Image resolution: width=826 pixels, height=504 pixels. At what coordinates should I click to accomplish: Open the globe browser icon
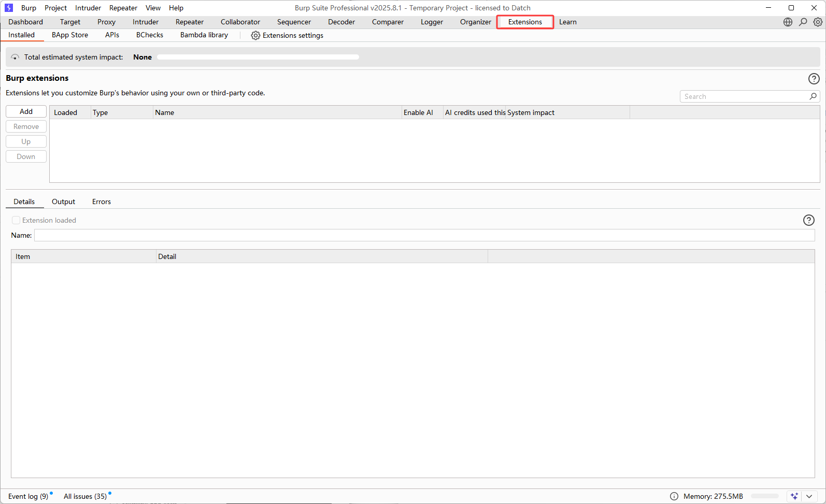788,22
